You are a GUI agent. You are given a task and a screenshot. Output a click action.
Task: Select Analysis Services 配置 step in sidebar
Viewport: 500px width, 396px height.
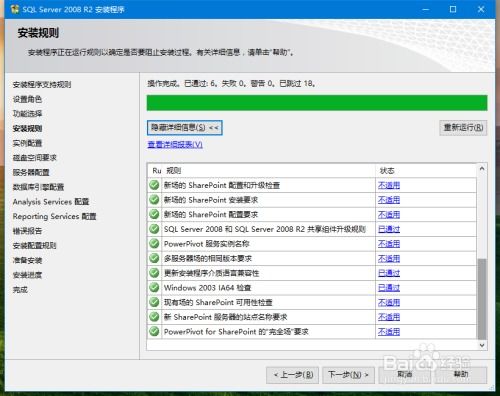click(51, 202)
